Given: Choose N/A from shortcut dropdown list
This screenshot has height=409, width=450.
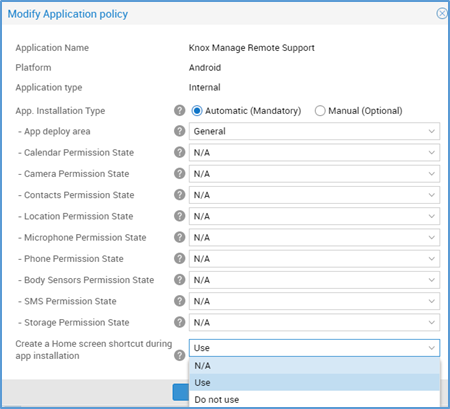Looking at the screenshot, I should [x=314, y=366].
